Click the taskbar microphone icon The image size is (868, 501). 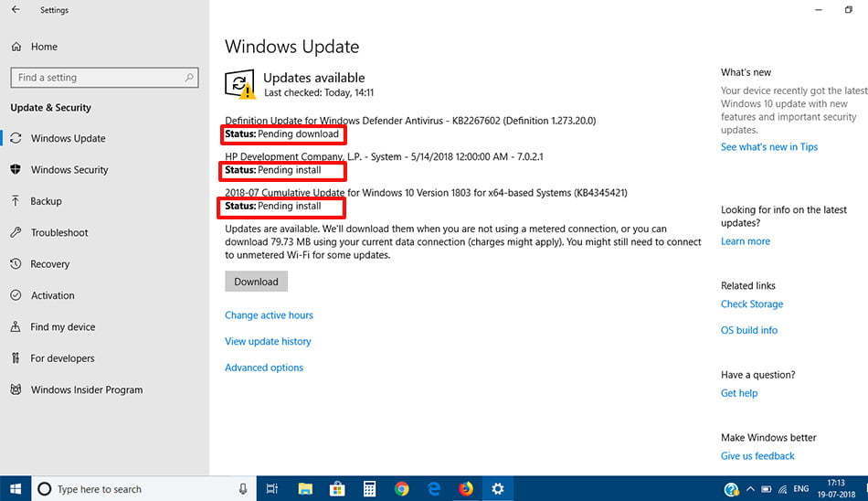click(243, 489)
